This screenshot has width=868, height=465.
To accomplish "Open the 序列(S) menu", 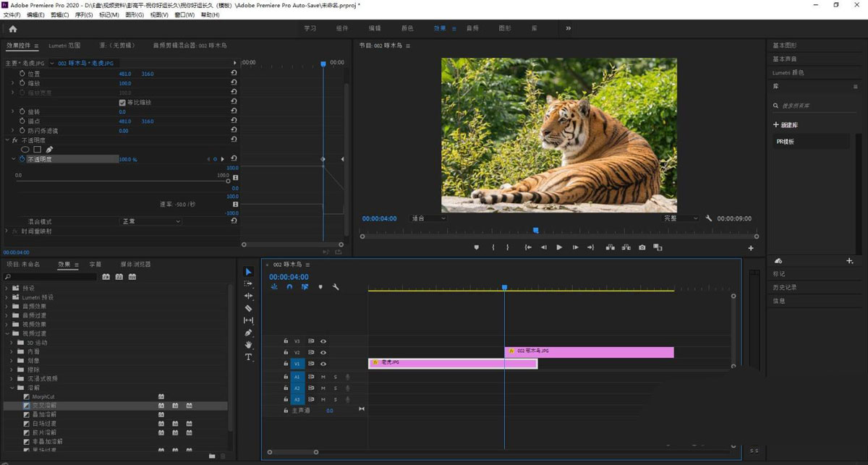I will click(x=84, y=14).
